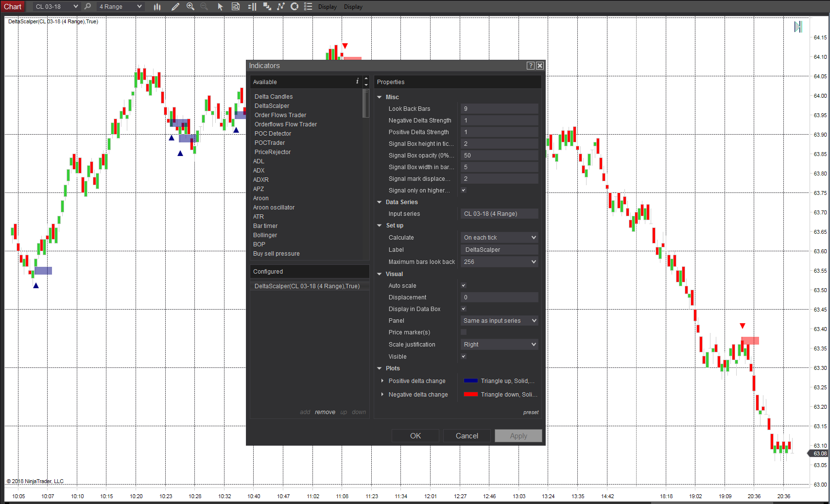Image resolution: width=830 pixels, height=504 pixels.
Task: Select Delta Candles in Available list
Action: [x=274, y=97]
